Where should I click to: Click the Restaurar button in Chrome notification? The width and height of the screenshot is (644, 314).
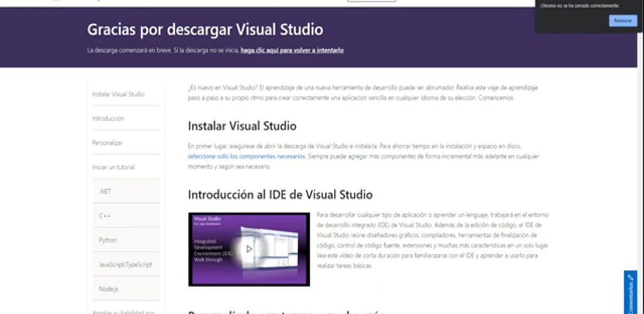[x=623, y=21]
